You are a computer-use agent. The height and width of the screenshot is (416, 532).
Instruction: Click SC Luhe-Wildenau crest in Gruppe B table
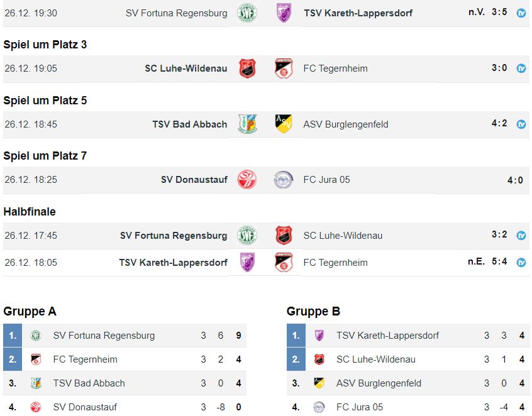click(x=319, y=359)
